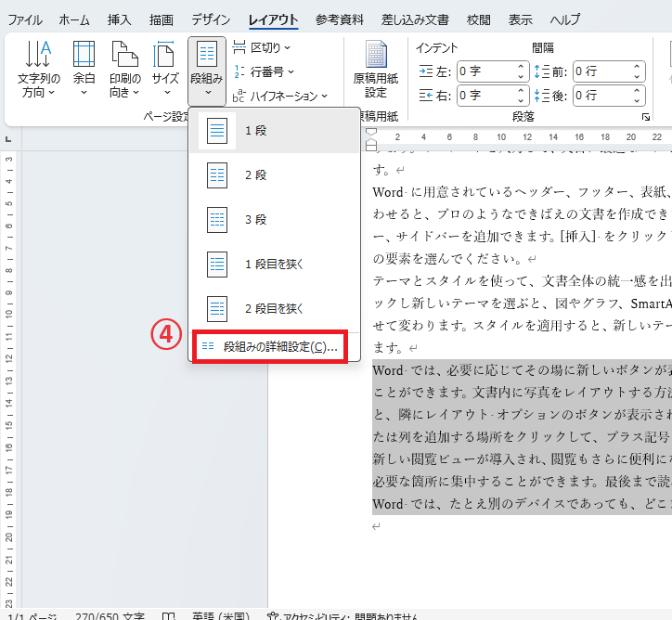
Task: Click the right indent 右 input field
Action: 486,95
